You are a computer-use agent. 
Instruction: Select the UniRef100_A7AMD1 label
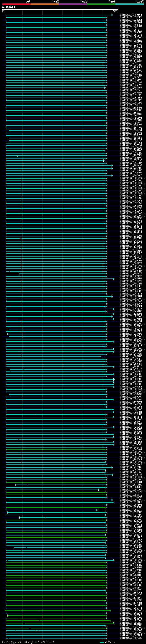tap(131, 570)
